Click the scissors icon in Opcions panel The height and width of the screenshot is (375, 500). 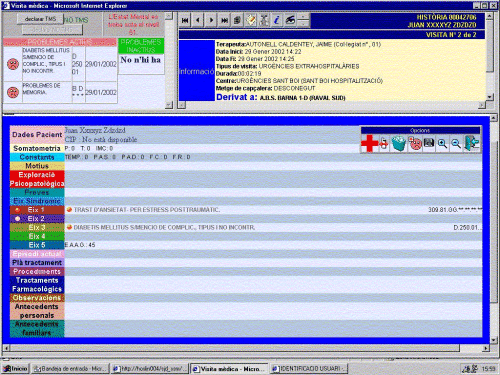click(384, 144)
